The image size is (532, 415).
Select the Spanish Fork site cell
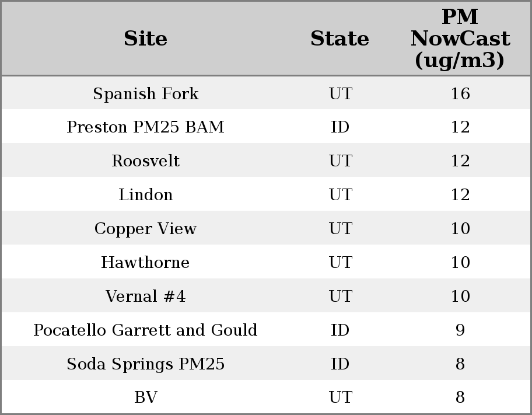coord(145,93)
